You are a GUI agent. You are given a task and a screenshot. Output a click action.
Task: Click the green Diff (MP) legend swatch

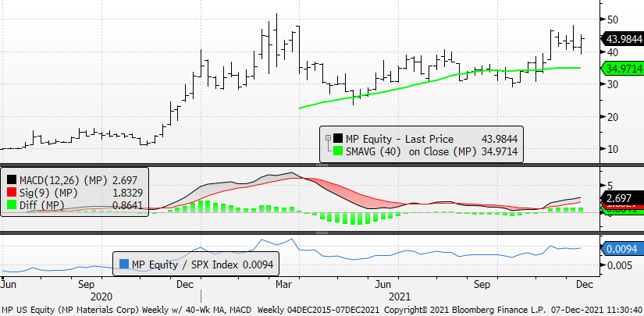[12, 206]
